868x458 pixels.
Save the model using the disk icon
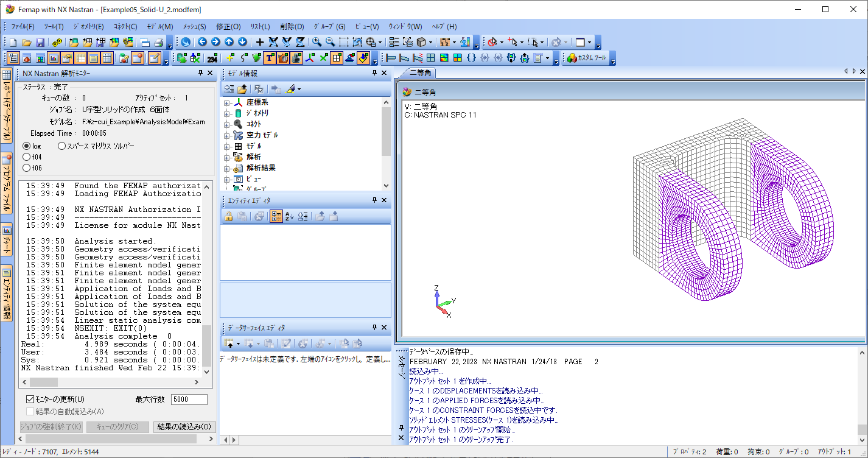point(40,41)
